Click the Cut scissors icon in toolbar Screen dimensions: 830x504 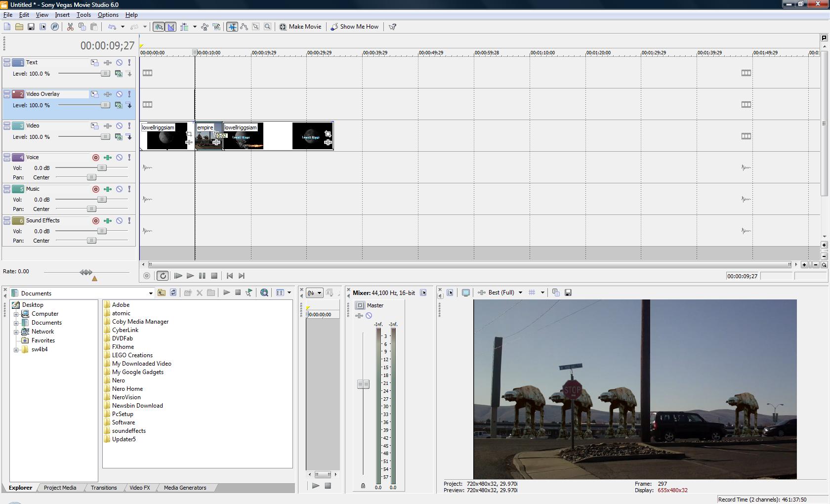click(x=70, y=27)
